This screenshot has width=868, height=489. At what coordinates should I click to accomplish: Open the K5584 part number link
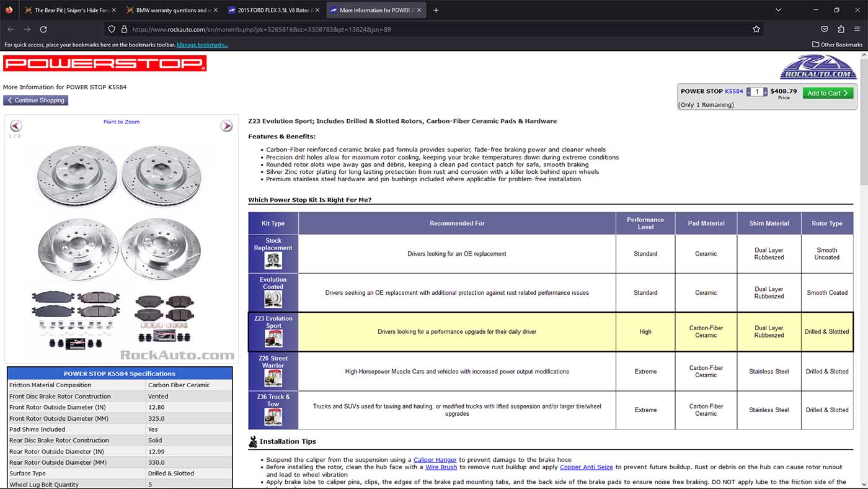(734, 91)
